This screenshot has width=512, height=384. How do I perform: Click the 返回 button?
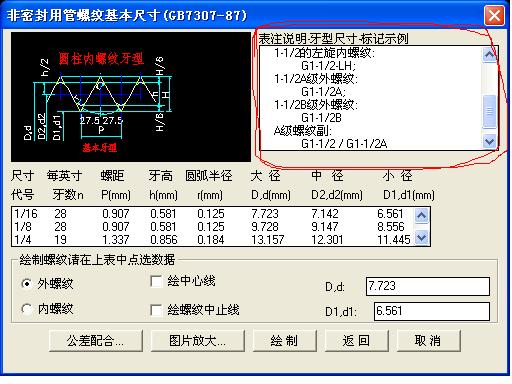click(x=357, y=341)
